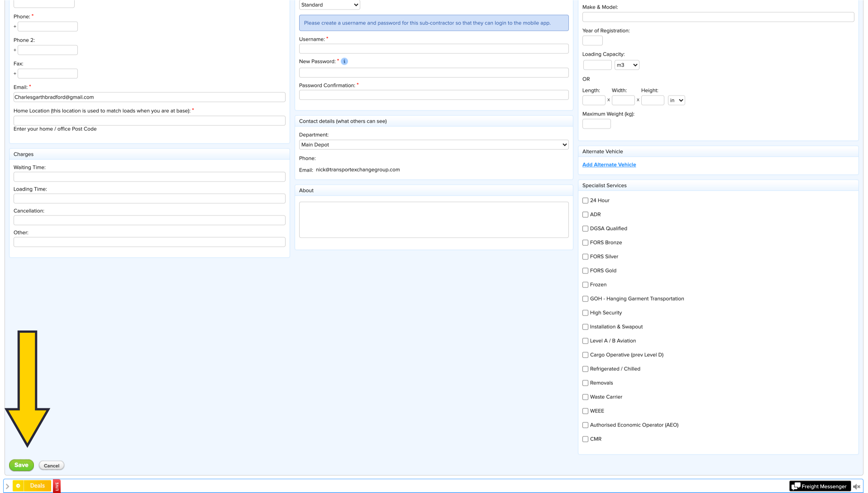
Task: Click the Username input field
Action: (434, 49)
